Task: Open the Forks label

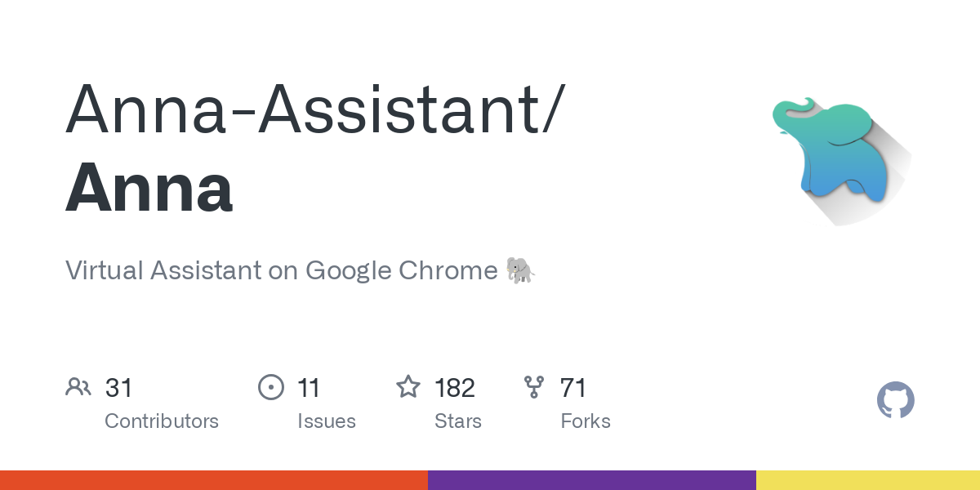Action: (586, 421)
